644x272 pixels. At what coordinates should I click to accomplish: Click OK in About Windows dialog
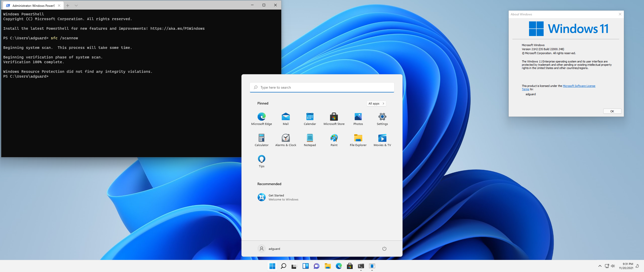pyautogui.click(x=612, y=111)
